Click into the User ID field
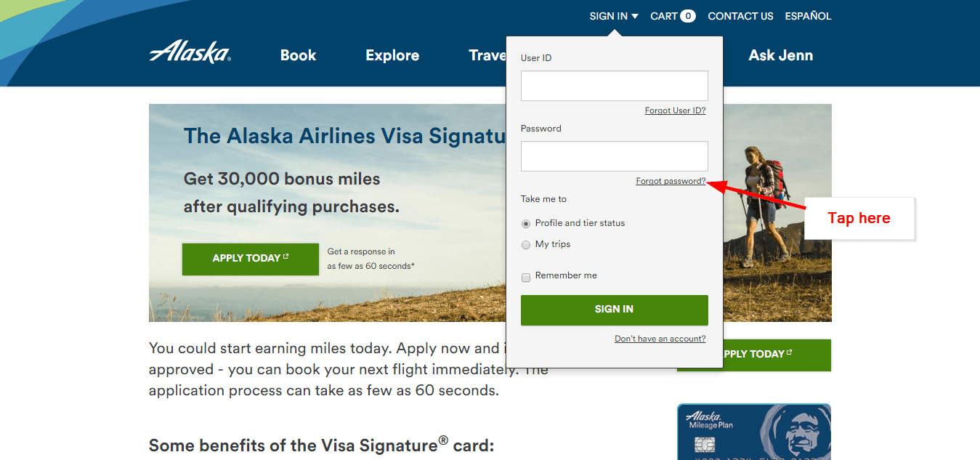Screen dimensions: 980x460 pos(614,85)
